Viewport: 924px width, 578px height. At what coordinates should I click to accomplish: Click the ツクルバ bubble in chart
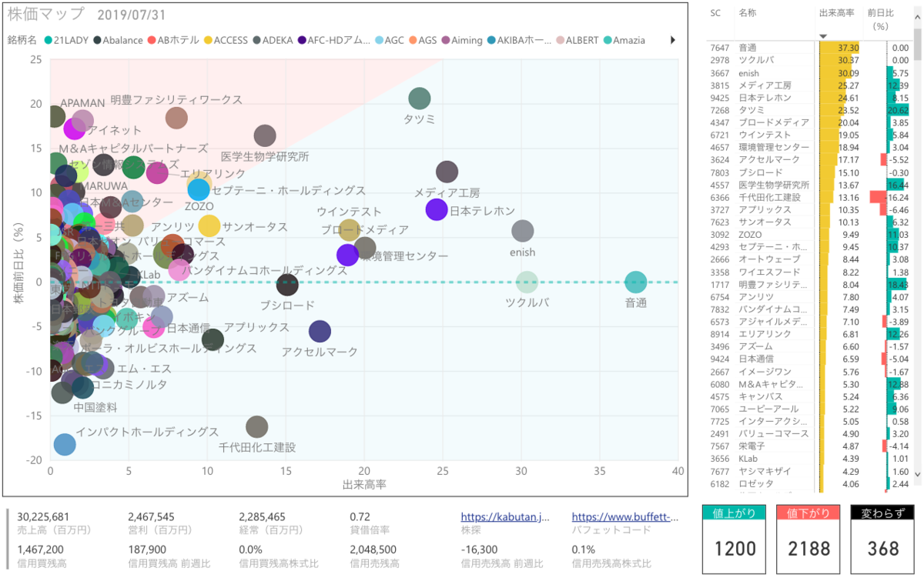(527, 282)
